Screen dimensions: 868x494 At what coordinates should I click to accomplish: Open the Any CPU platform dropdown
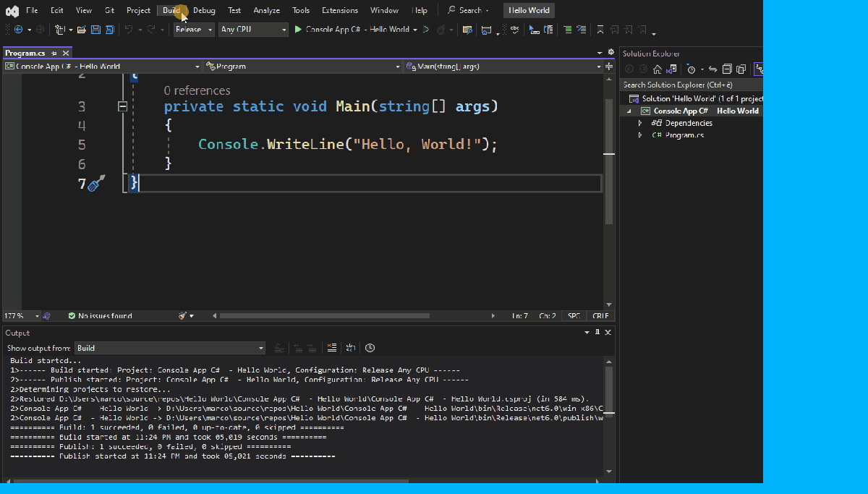pyautogui.click(x=253, y=30)
